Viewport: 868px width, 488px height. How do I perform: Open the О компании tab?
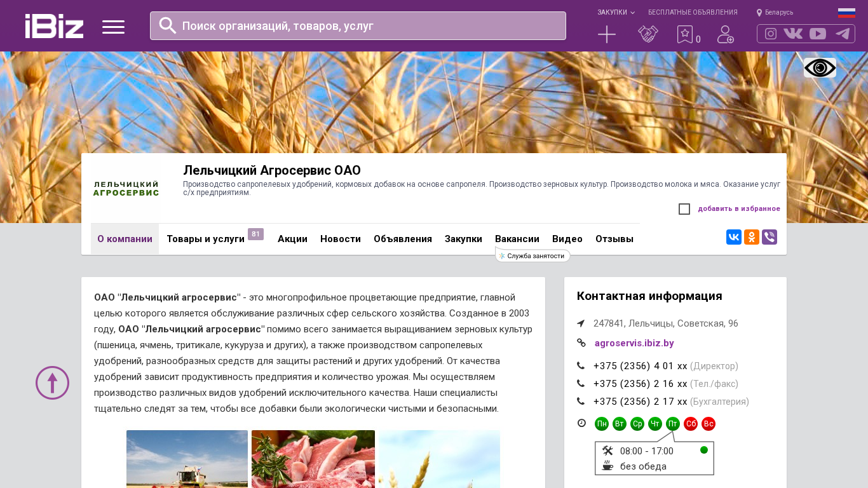coord(125,239)
